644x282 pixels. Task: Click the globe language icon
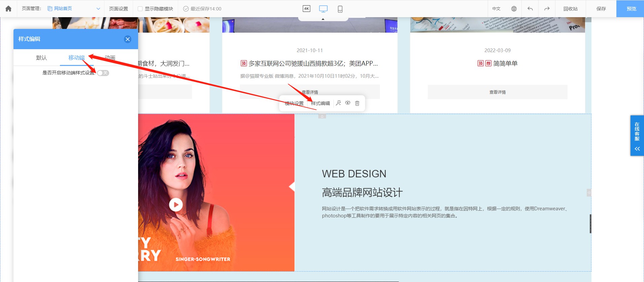(x=514, y=9)
